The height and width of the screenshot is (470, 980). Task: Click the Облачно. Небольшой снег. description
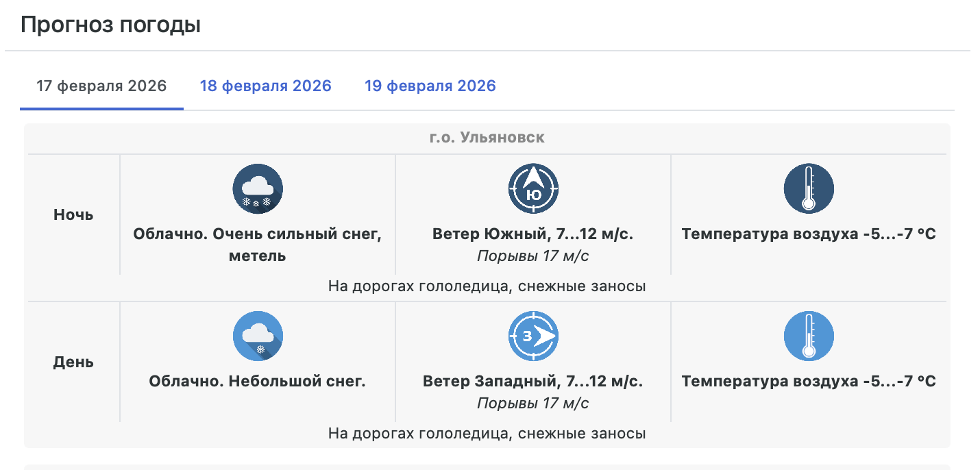tap(258, 382)
